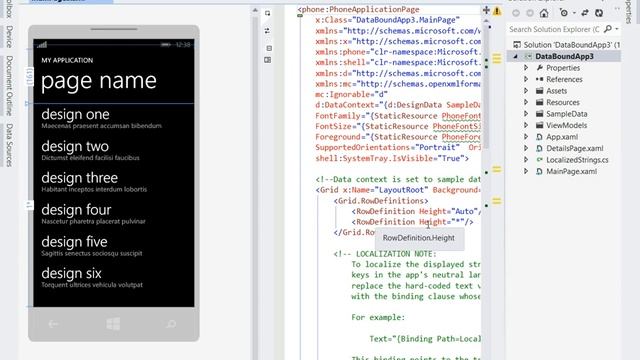640x360 pixels.
Task: Select the 'MY APPLICATION' header text
Action: point(67,60)
